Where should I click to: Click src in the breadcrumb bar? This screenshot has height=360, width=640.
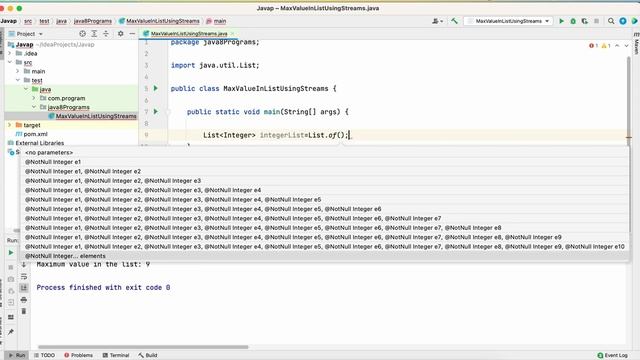coord(28,21)
